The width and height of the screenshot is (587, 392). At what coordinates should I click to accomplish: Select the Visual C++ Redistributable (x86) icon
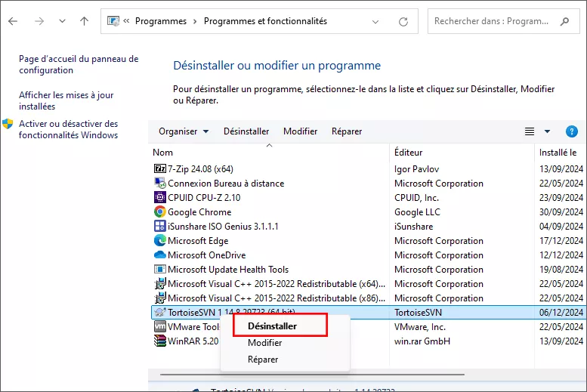coord(160,298)
